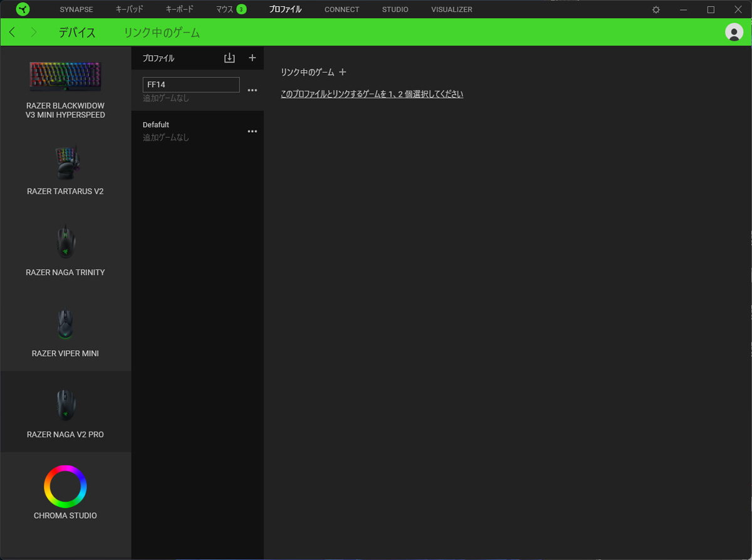Click the green mouse count badge

point(241,9)
